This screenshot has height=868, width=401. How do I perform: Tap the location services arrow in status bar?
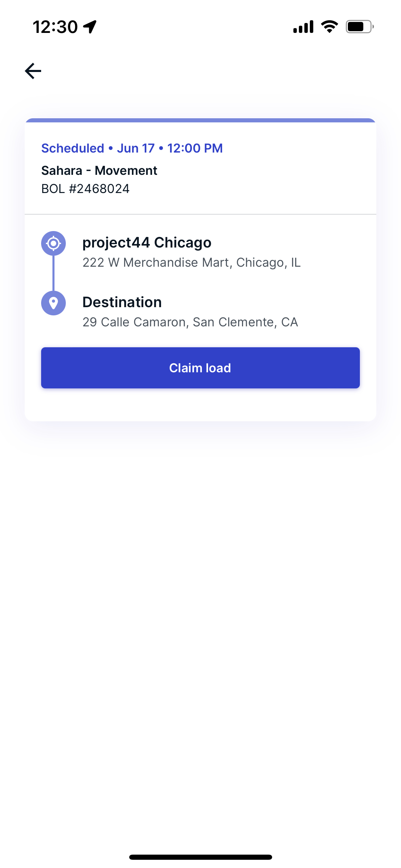point(90,27)
